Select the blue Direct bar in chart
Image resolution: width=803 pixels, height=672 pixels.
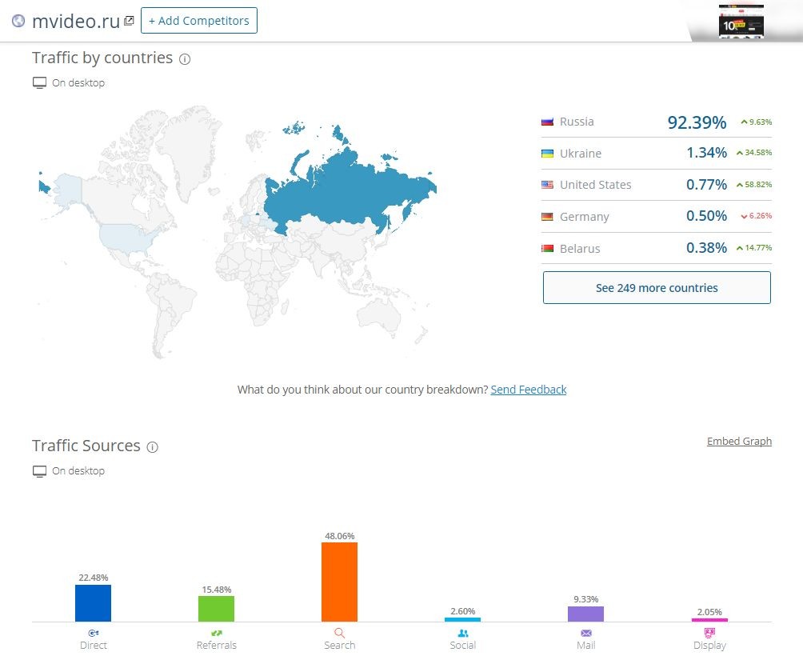tap(94, 603)
